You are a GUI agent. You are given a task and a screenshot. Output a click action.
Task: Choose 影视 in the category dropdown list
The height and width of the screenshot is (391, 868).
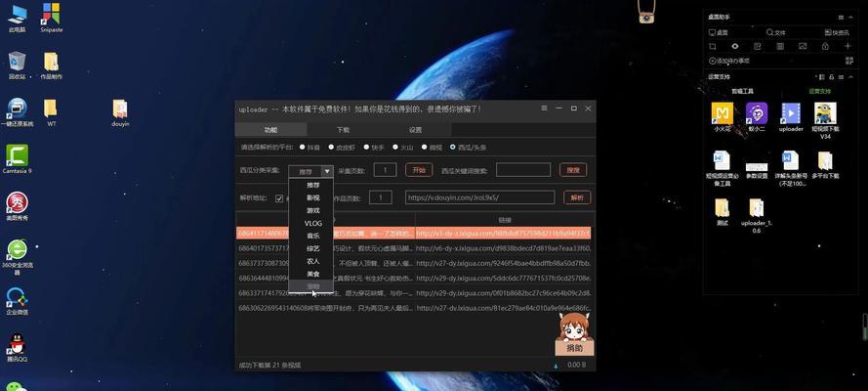point(312,197)
